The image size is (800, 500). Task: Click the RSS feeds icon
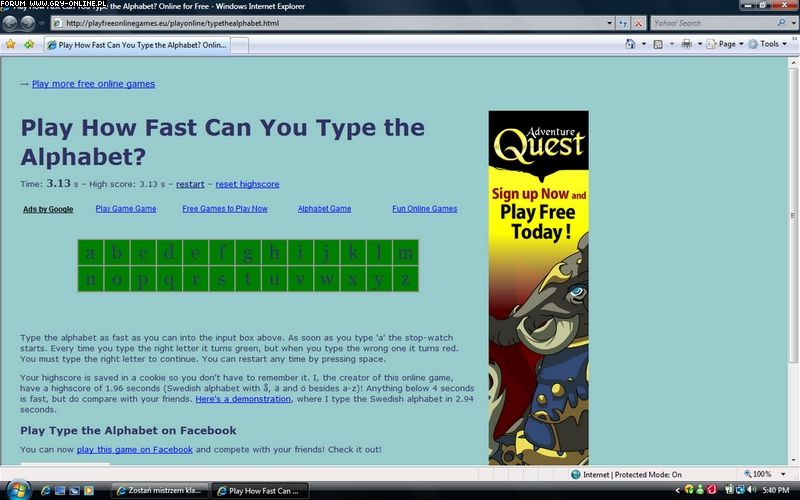pos(658,44)
